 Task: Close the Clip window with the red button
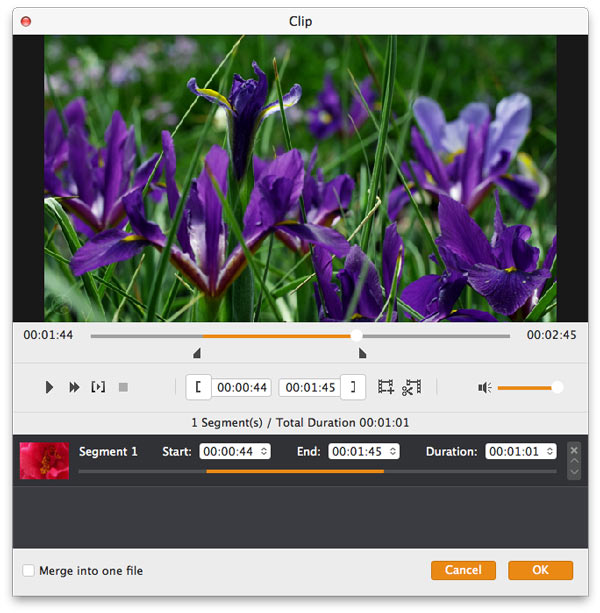(26, 21)
